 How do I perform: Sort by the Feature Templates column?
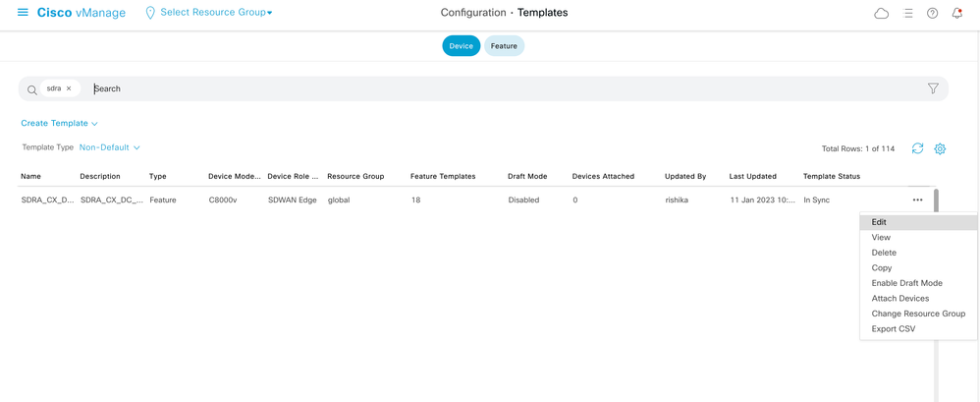443,176
